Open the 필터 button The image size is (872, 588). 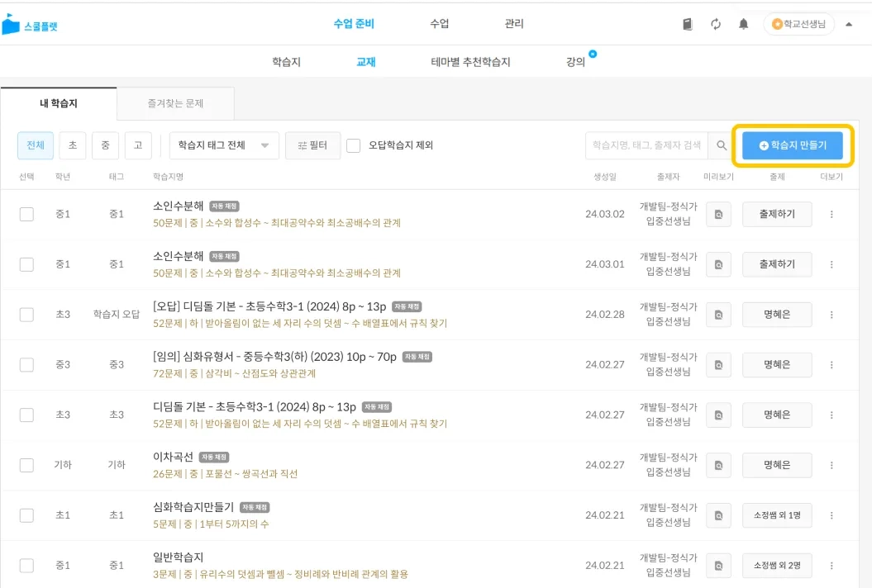(x=312, y=145)
